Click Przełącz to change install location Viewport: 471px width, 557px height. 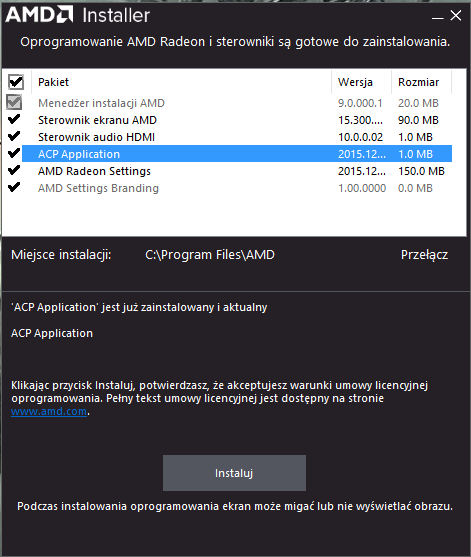[x=424, y=255]
